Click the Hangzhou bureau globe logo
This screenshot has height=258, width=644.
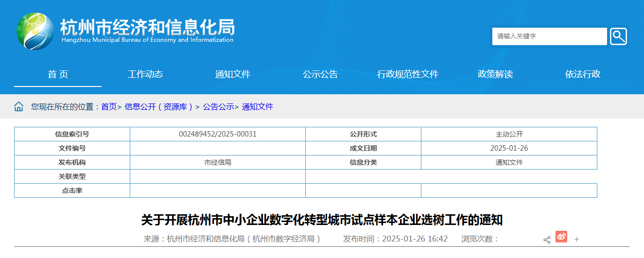35,31
